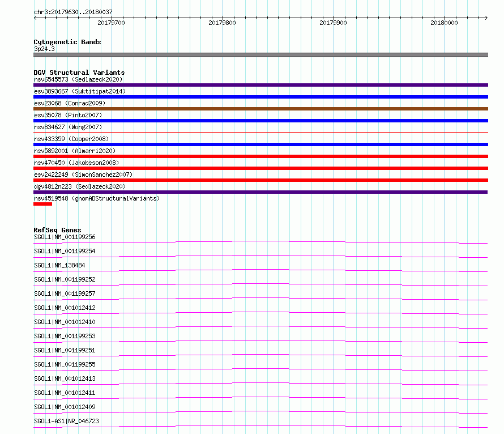Click the red nsv470450 variant bar
The image size is (504, 434).
click(260, 168)
